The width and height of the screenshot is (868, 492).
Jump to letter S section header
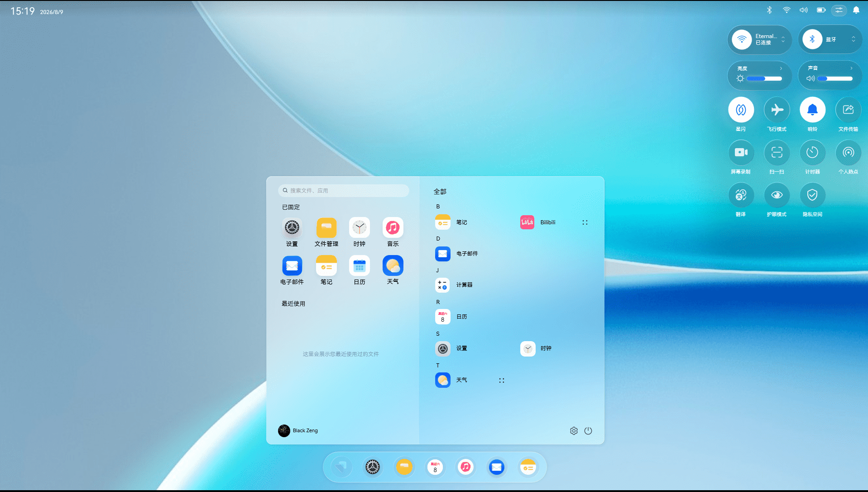click(x=438, y=334)
